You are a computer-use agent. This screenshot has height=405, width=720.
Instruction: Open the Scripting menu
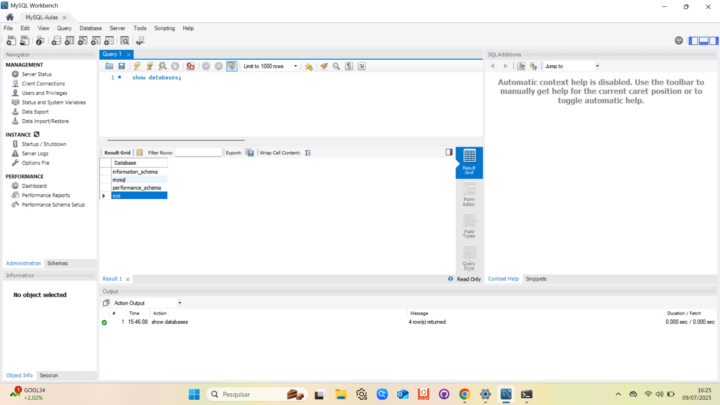click(x=164, y=28)
